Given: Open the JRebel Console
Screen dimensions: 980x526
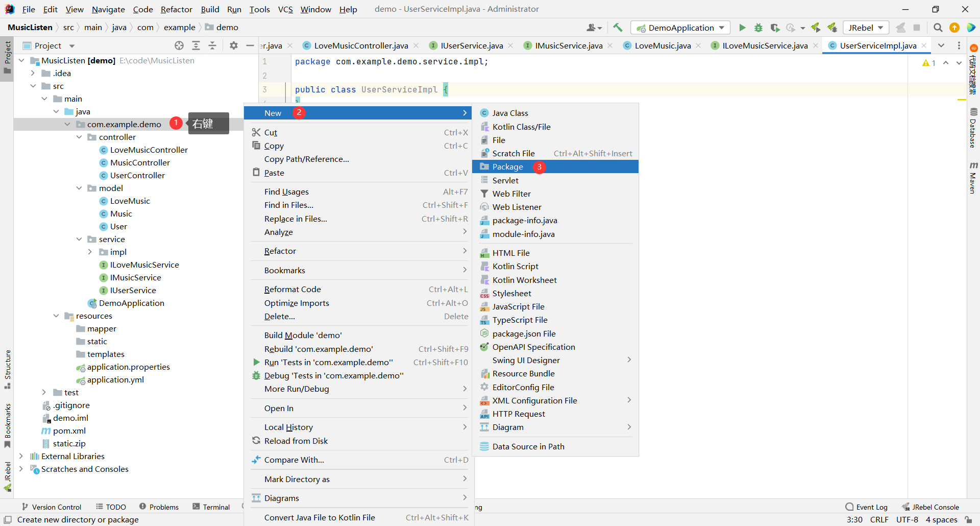Looking at the screenshot, I should 930,507.
